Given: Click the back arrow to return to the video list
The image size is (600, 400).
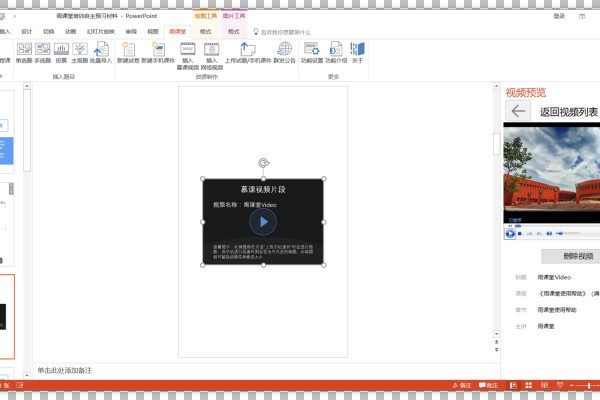Looking at the screenshot, I should coord(518,111).
